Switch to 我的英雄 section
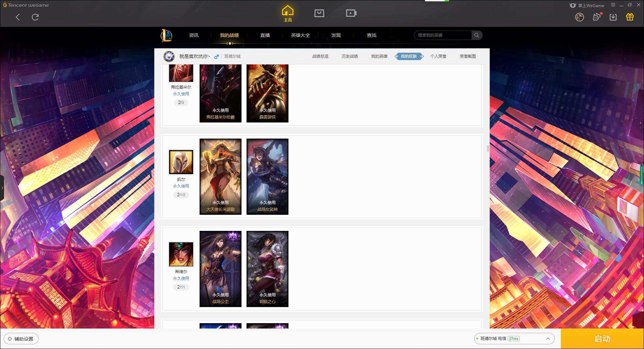 click(379, 56)
